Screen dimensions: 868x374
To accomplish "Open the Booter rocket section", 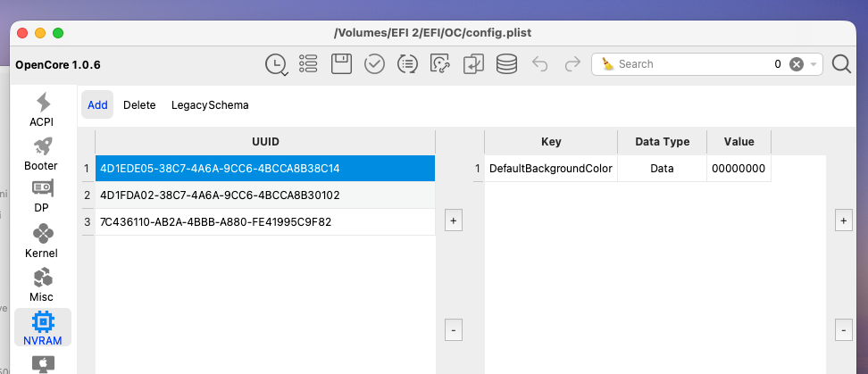I will (42, 153).
